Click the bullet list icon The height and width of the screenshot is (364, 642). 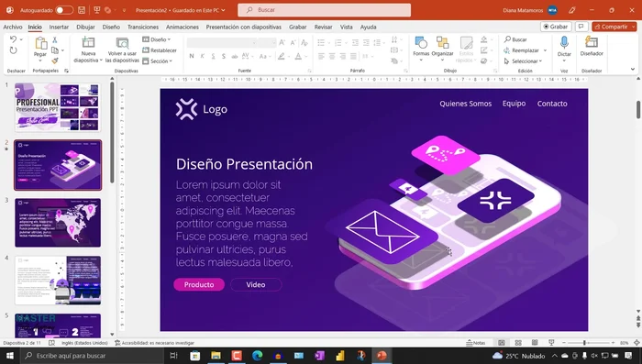point(321,42)
